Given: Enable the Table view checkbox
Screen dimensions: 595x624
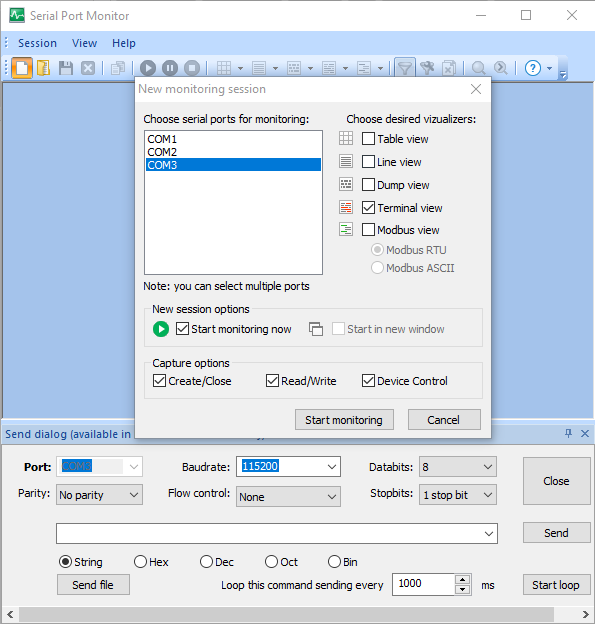Looking at the screenshot, I should (368, 139).
